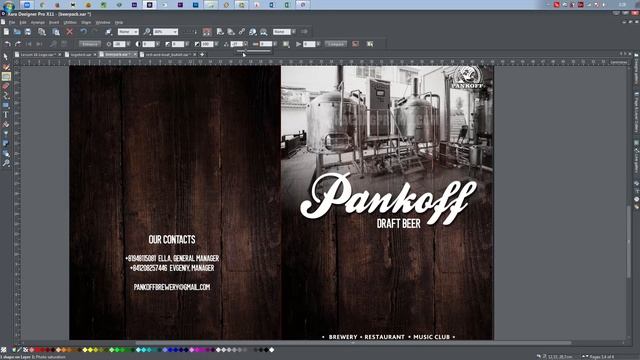The width and height of the screenshot is (640, 360).
Task: Click the plus to add new document tab
Action: click(x=202, y=54)
